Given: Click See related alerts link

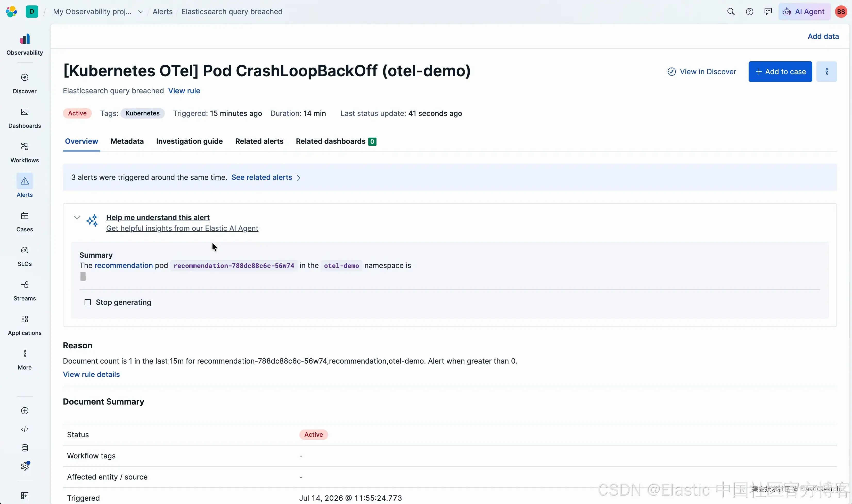Looking at the screenshot, I should 262,177.
